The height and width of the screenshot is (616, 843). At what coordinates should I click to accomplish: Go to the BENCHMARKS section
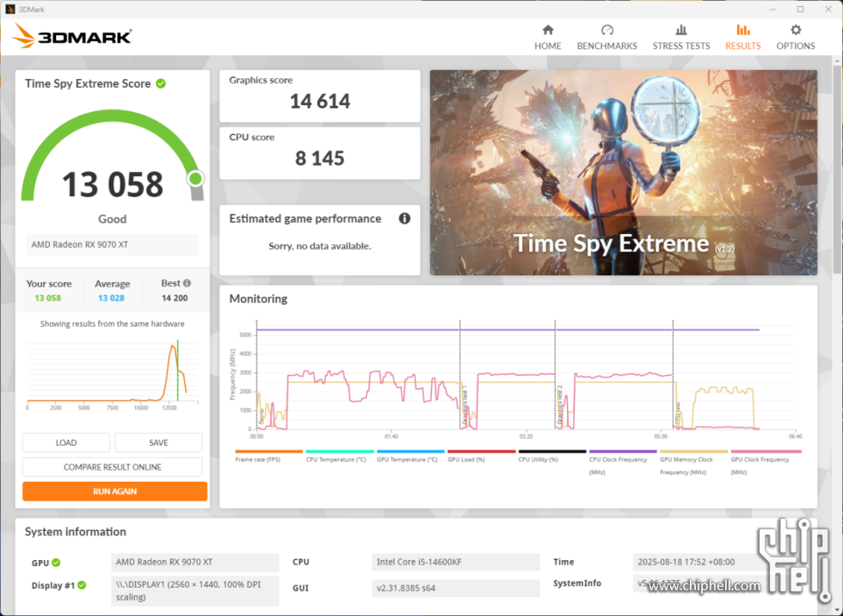[606, 38]
